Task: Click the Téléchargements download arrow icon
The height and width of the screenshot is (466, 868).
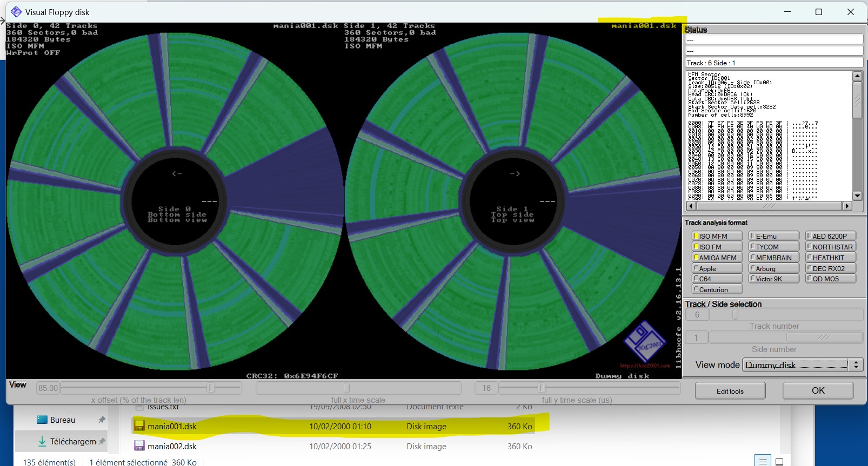Action: click(42, 441)
